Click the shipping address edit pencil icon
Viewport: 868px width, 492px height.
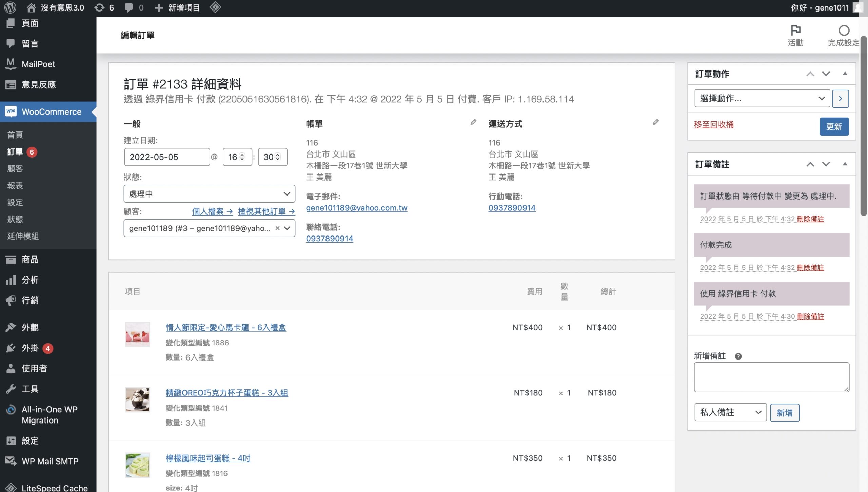(656, 122)
